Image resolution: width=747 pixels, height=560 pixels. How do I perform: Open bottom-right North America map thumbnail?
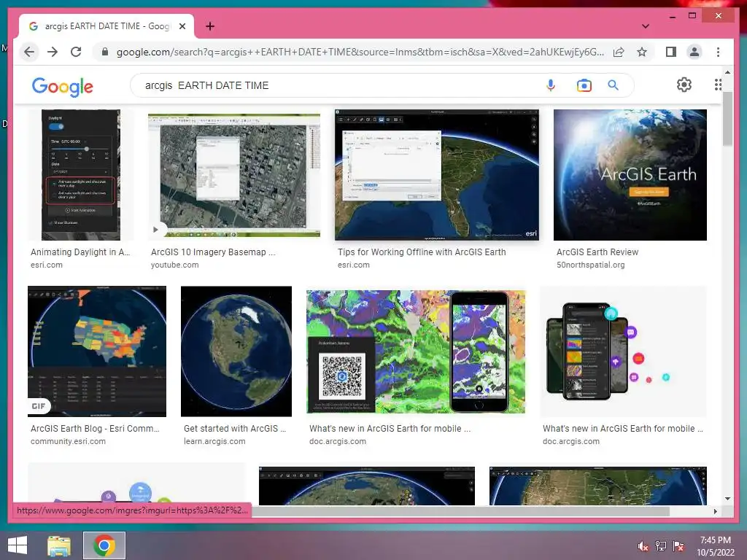[x=598, y=486]
